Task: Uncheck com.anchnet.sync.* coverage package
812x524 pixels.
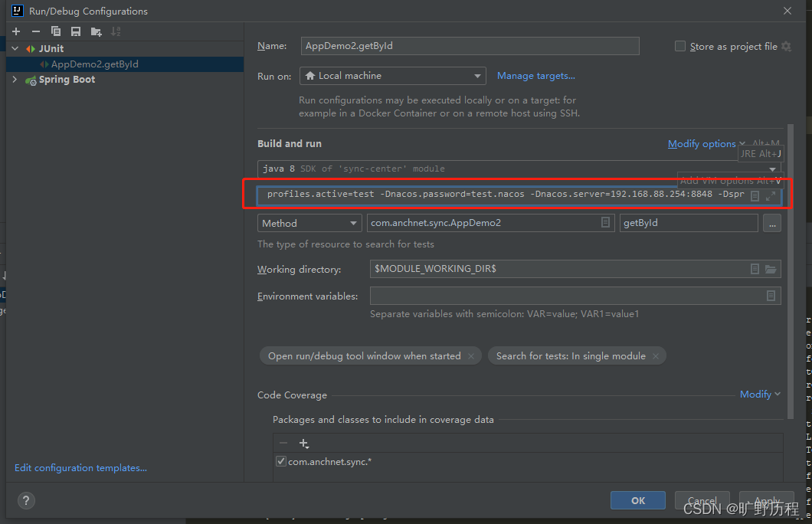Action: tap(281, 461)
